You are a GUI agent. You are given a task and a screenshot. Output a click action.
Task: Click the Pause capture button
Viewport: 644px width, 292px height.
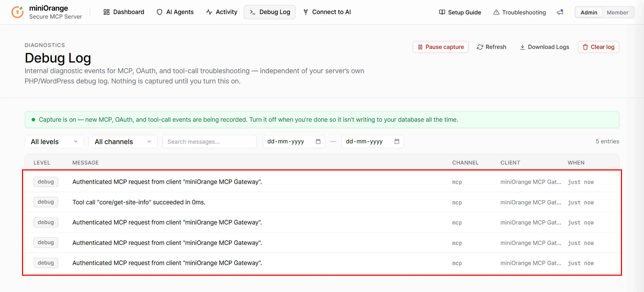(x=441, y=47)
